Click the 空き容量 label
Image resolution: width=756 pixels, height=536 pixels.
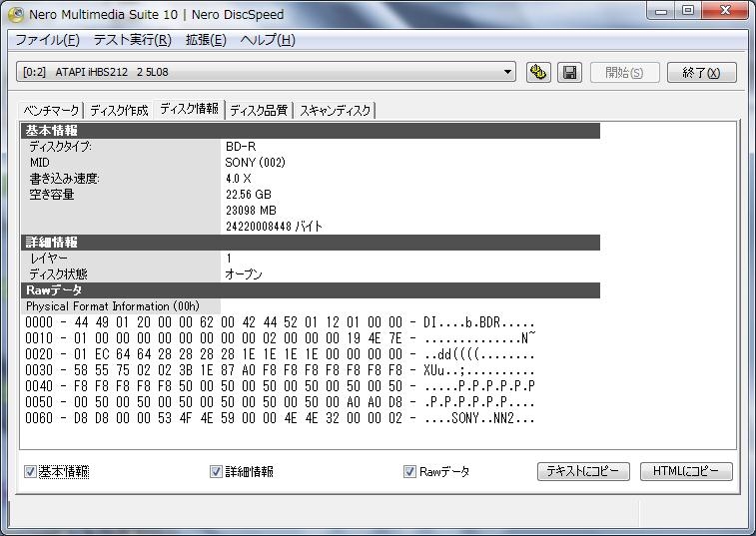point(51,195)
